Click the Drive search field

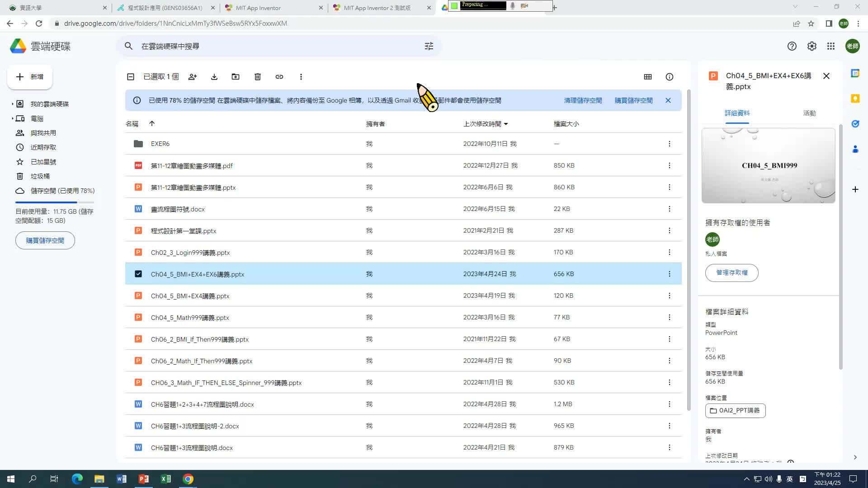(278, 46)
